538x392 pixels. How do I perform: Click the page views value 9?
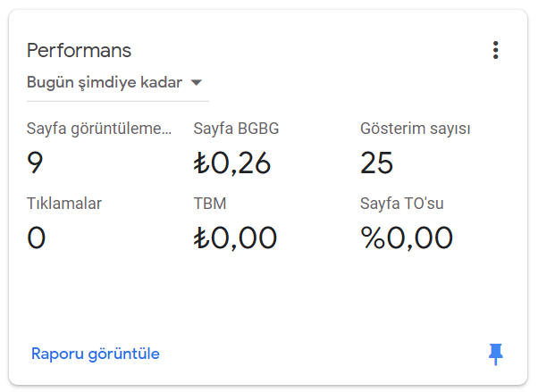tap(35, 163)
